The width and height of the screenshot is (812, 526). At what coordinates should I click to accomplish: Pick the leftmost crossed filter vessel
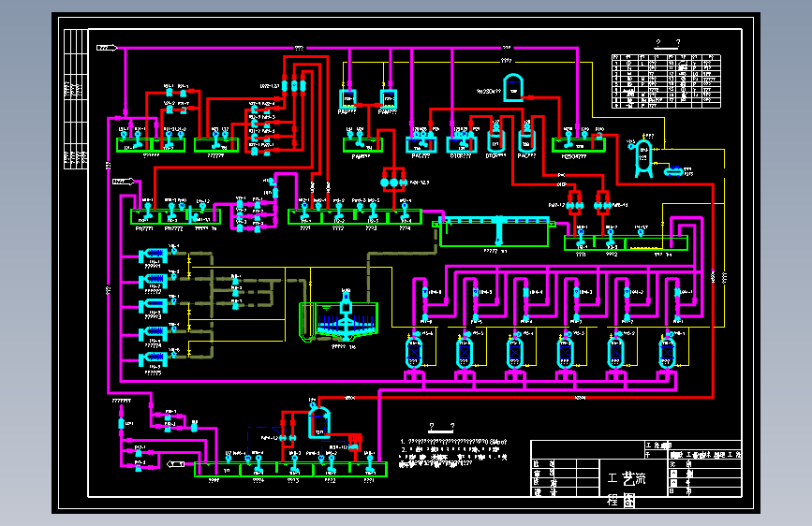click(x=414, y=352)
